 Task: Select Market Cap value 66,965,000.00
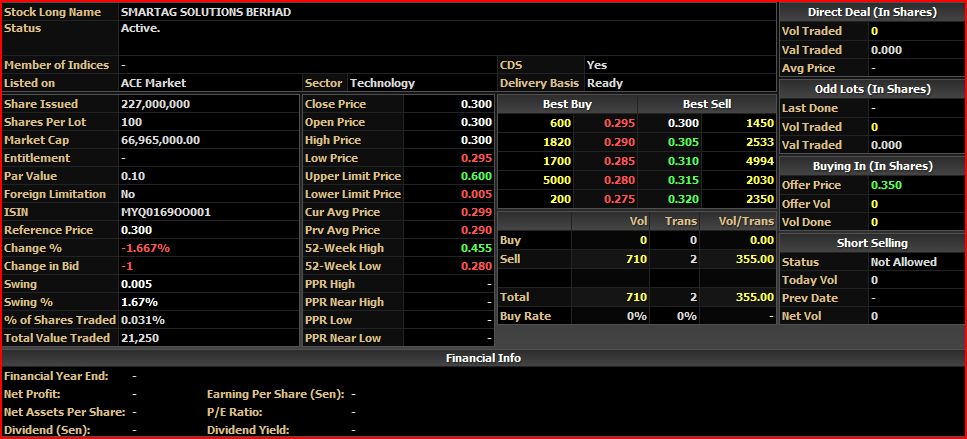[x=160, y=140]
